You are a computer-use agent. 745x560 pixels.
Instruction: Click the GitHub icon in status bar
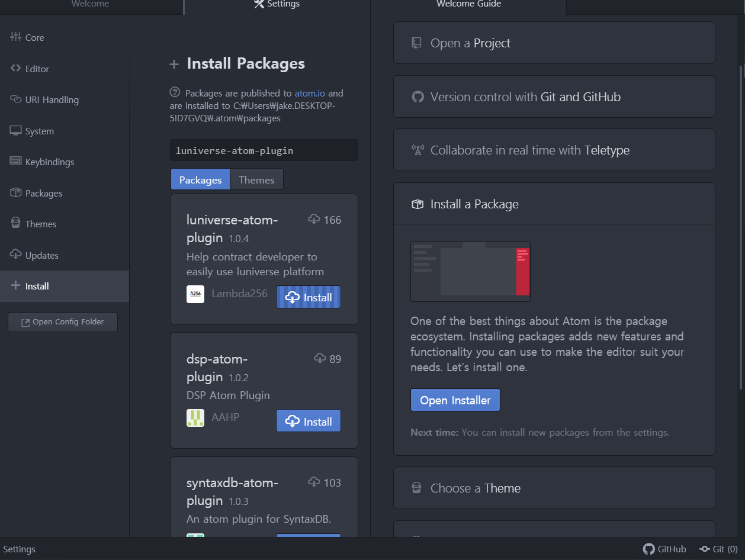649,549
